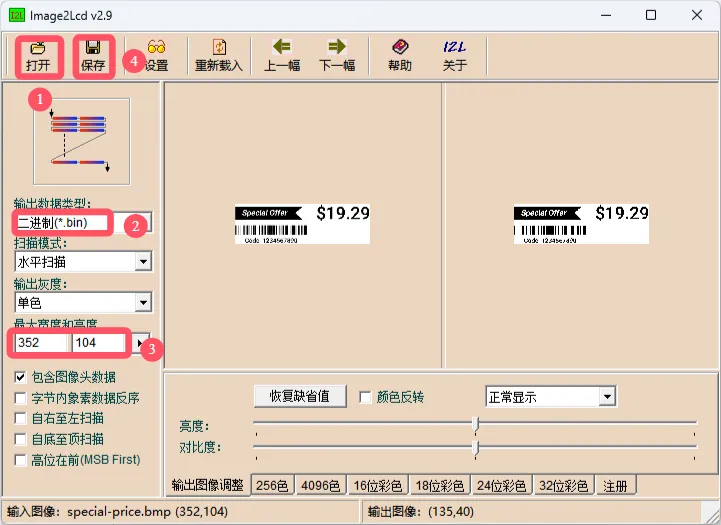The height and width of the screenshot is (525, 721).
Task: Switch to the 4096色 tab
Action: tap(320, 485)
